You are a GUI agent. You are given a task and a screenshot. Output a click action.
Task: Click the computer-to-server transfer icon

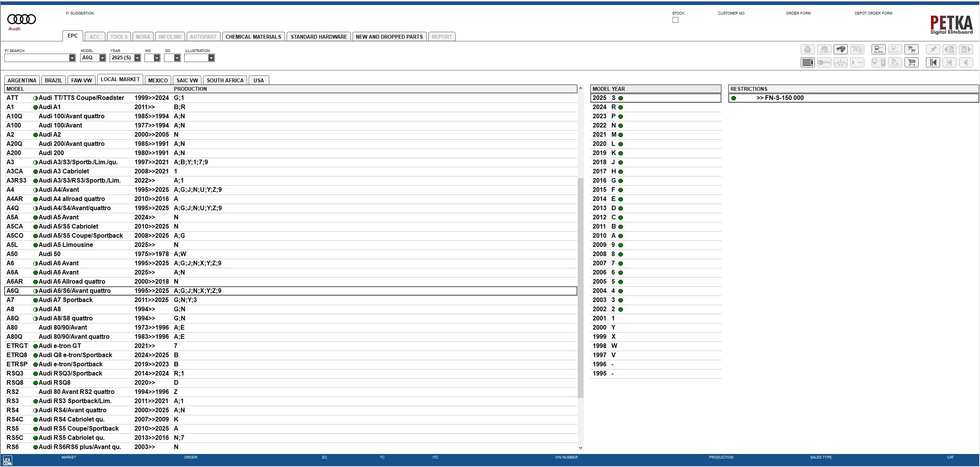878,62
